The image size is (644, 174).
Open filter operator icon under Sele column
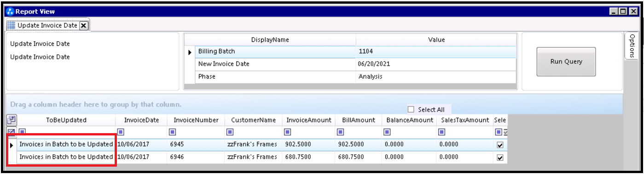point(499,132)
